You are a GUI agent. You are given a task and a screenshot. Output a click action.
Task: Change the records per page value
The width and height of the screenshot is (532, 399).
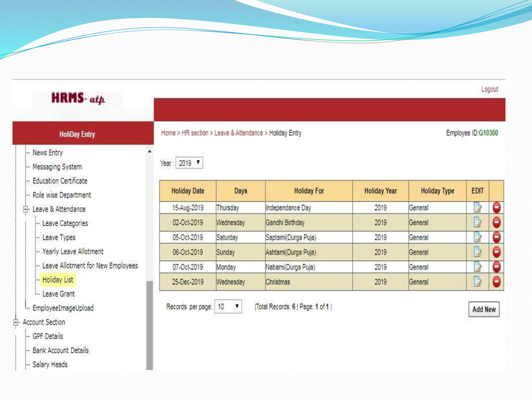click(228, 307)
